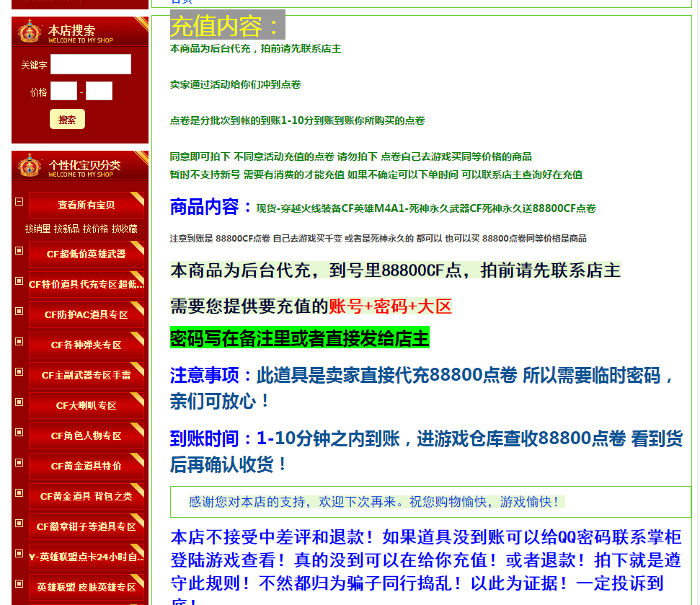Screen dimensions: 700x605
Task: Expand the CF防护AC道具专区 category
Action: pyautogui.click(x=19, y=312)
